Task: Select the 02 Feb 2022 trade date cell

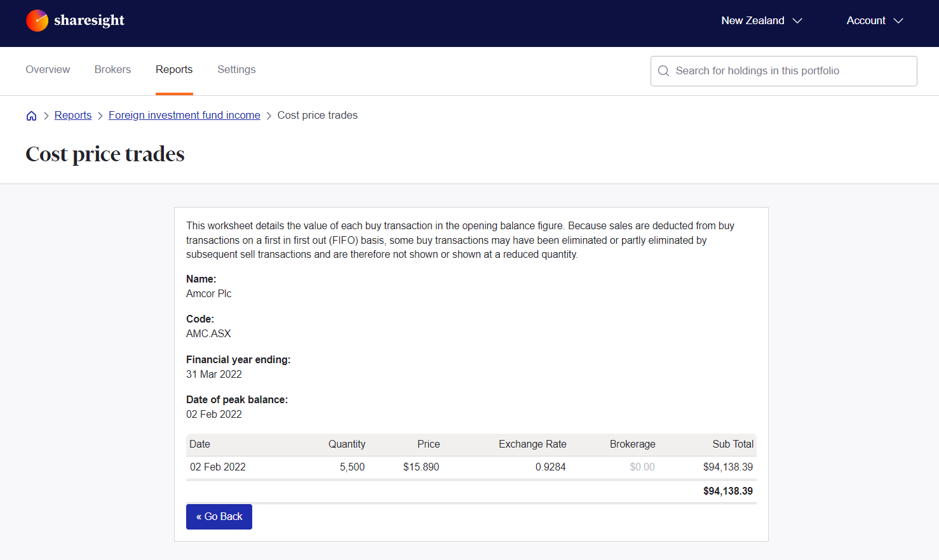Action: (x=218, y=467)
